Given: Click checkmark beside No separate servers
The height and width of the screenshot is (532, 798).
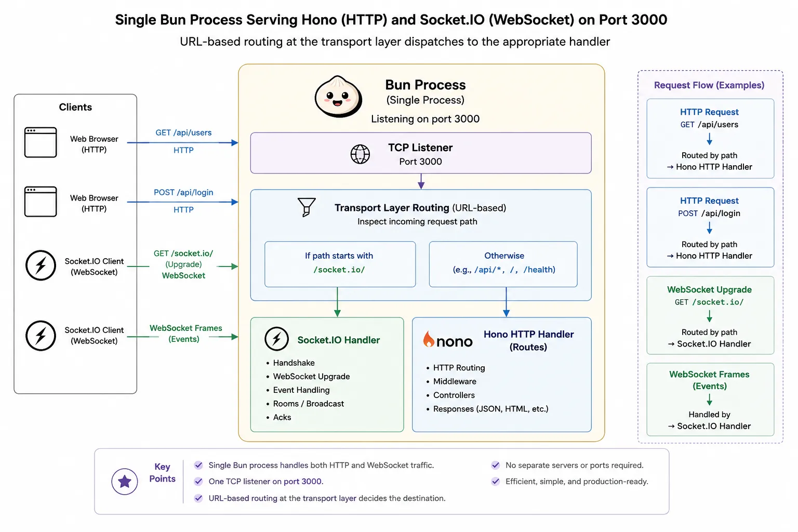Looking at the screenshot, I should pyautogui.click(x=496, y=465).
